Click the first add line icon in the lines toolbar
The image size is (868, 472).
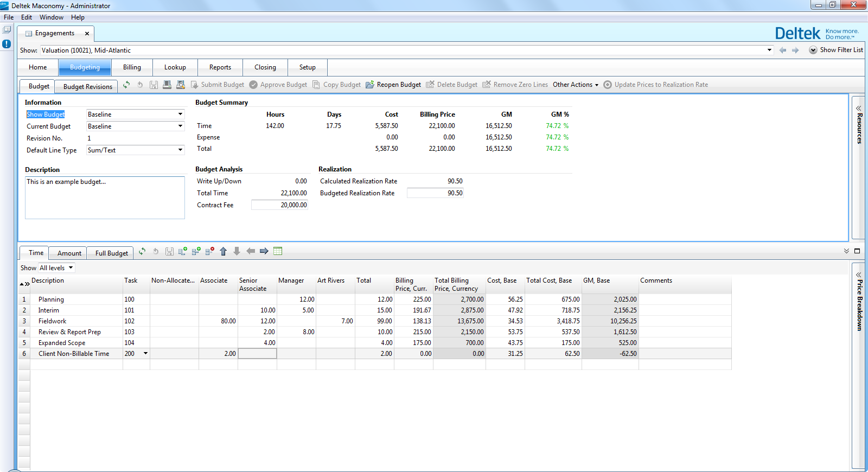[183, 251]
